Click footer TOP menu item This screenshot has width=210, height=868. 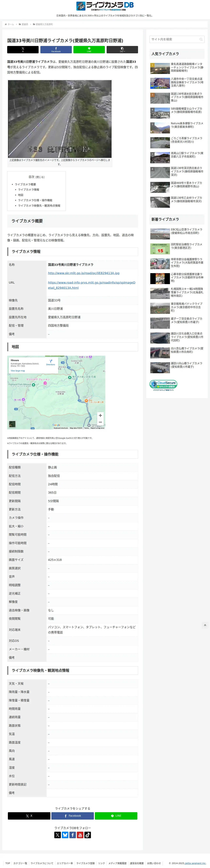point(7,863)
